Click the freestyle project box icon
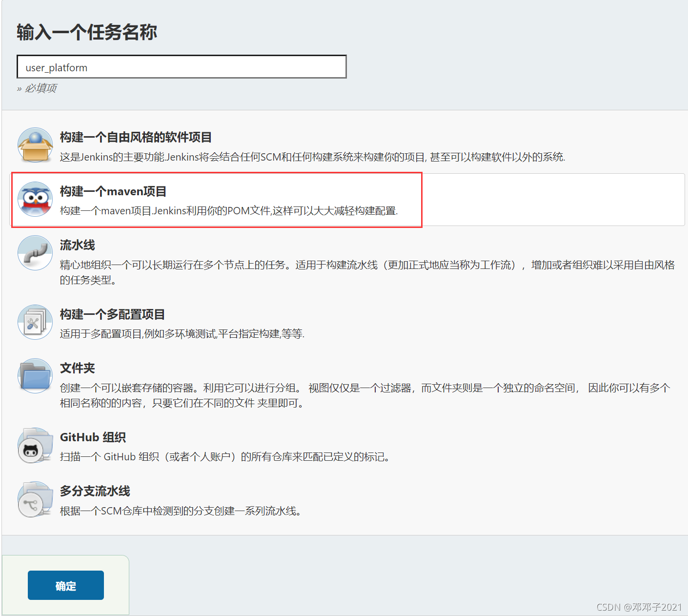Image resolution: width=688 pixels, height=616 pixels. point(35,145)
